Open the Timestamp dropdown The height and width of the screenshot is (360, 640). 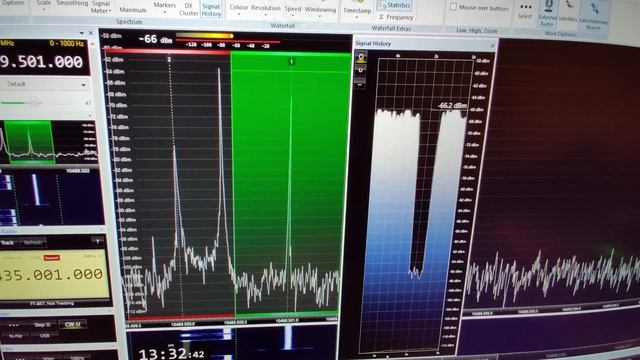click(357, 12)
